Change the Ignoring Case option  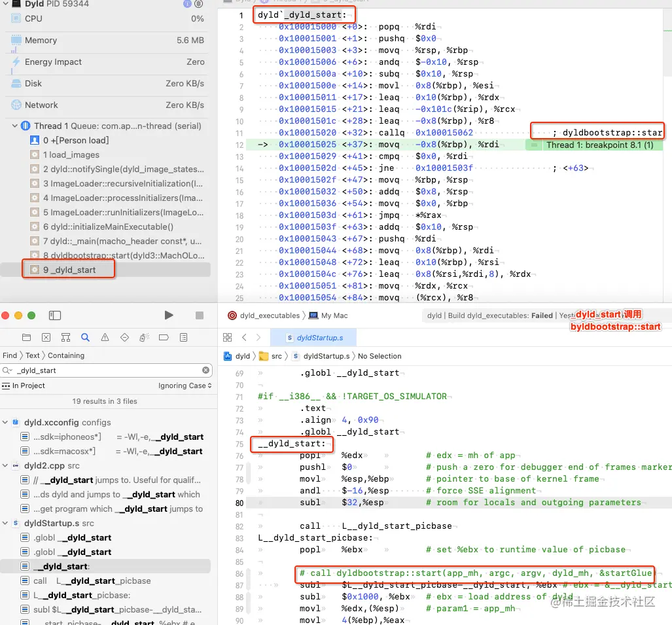click(185, 386)
